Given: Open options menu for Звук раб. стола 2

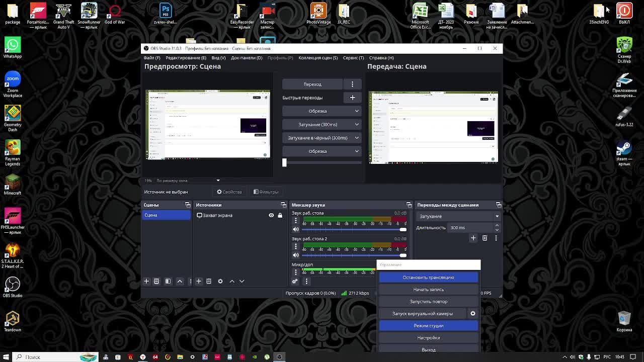Looking at the screenshot, I should tap(296, 246).
